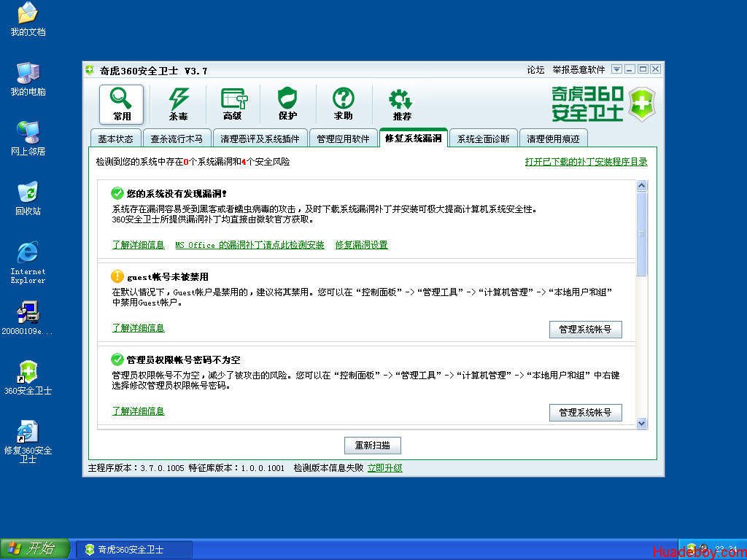Viewport: 747px width, 560px height.
Task: Click the title bar 360 shield icon
Action: 90,71
